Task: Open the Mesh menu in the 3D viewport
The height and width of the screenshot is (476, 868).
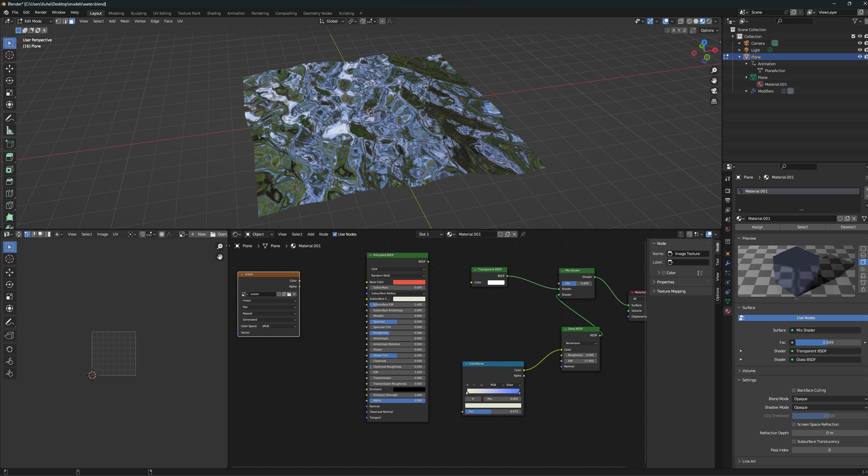Action: (125, 21)
